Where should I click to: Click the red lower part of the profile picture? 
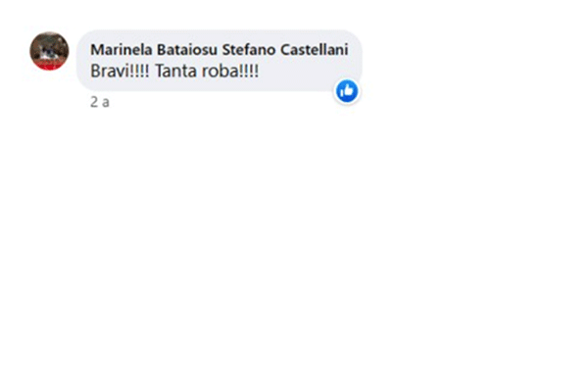point(49,66)
